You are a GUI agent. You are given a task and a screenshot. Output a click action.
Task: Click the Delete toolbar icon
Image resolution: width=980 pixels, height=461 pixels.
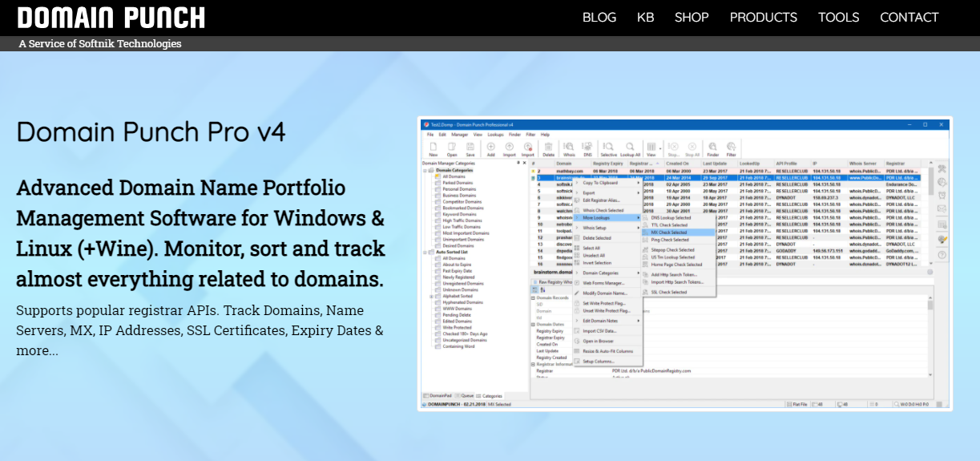click(548, 149)
